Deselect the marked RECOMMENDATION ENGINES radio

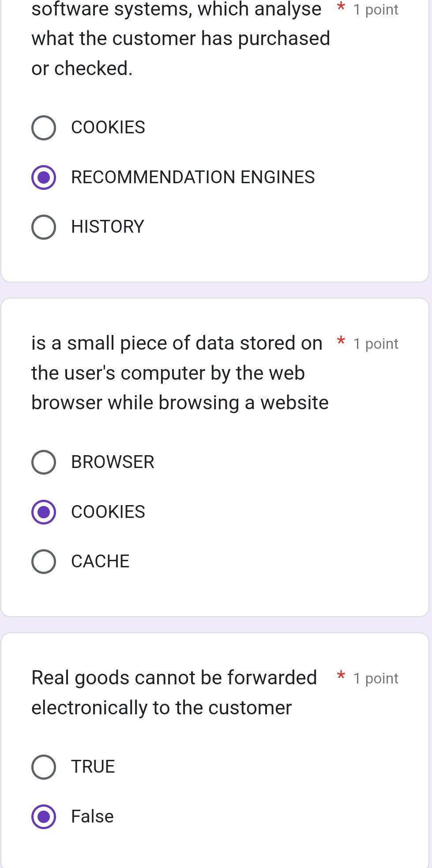(44, 177)
